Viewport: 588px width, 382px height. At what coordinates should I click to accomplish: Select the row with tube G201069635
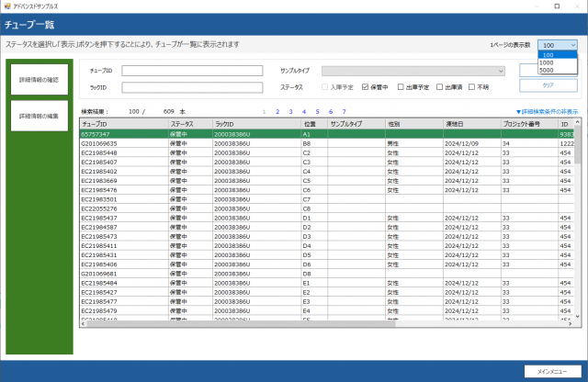tap(99, 143)
